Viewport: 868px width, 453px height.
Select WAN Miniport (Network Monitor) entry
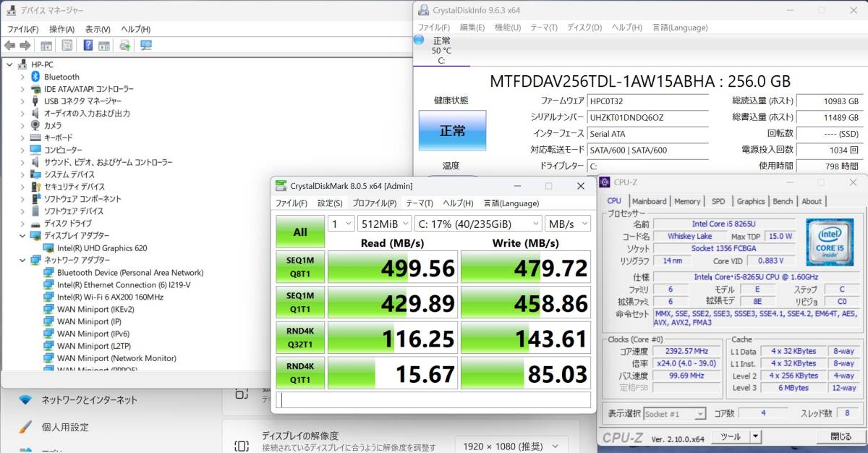[x=116, y=358]
